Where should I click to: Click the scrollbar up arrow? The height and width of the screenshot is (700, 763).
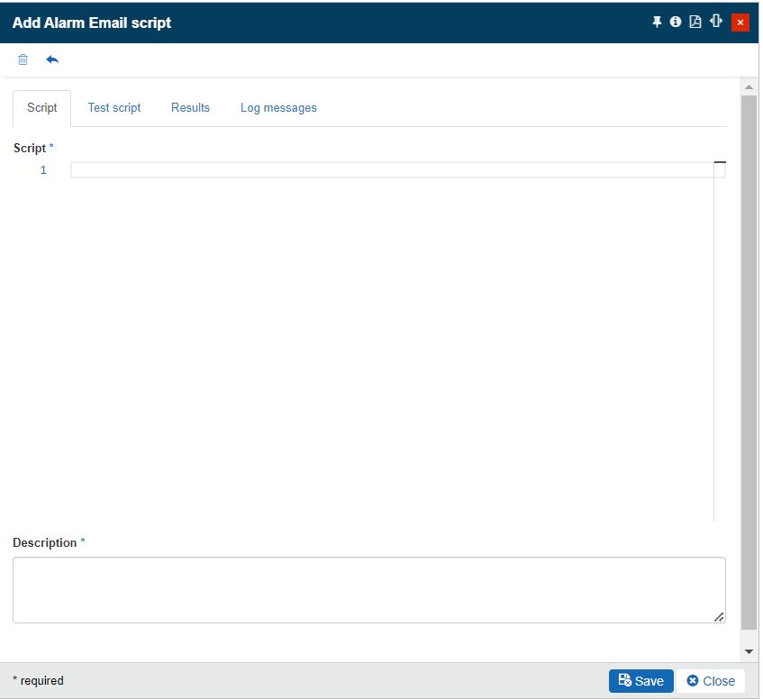749,87
